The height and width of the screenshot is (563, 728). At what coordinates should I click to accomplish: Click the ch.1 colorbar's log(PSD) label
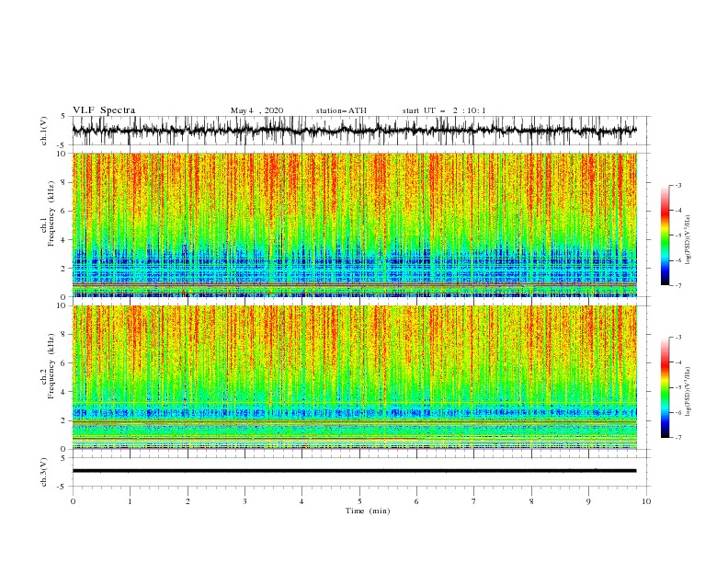(689, 240)
